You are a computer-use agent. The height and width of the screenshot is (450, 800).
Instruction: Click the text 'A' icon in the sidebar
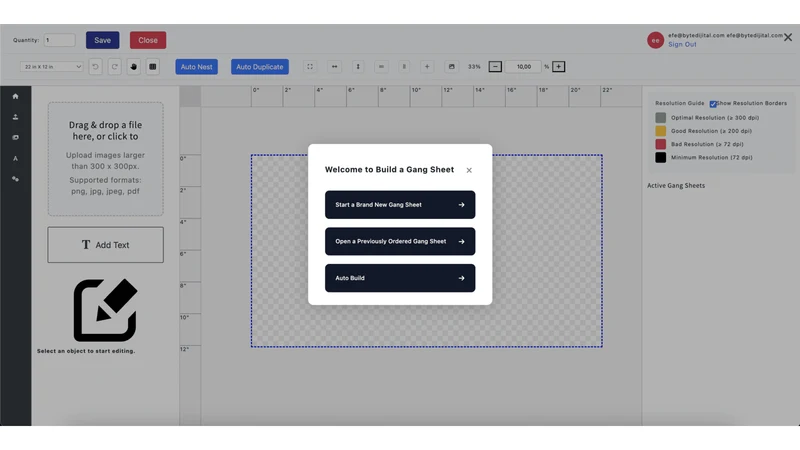[15, 158]
